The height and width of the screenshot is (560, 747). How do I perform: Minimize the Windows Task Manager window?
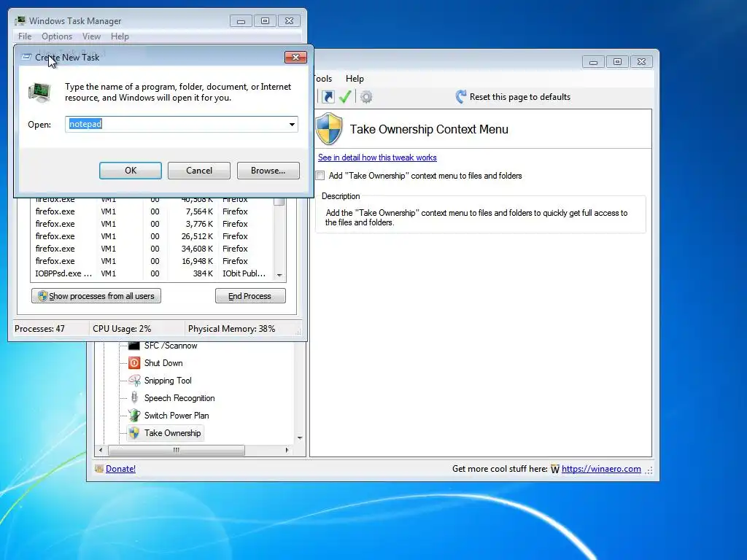[x=241, y=21]
